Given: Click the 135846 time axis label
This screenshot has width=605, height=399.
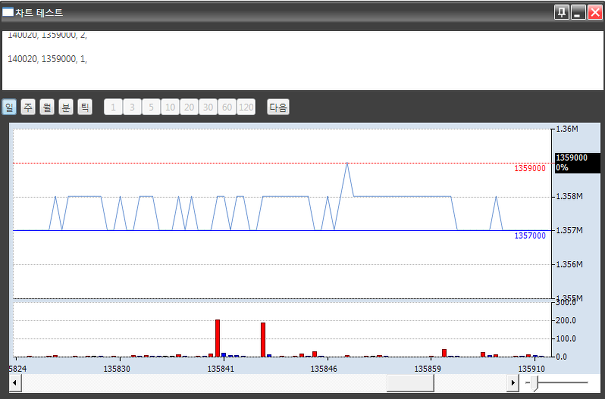Looking at the screenshot, I should (324, 369).
